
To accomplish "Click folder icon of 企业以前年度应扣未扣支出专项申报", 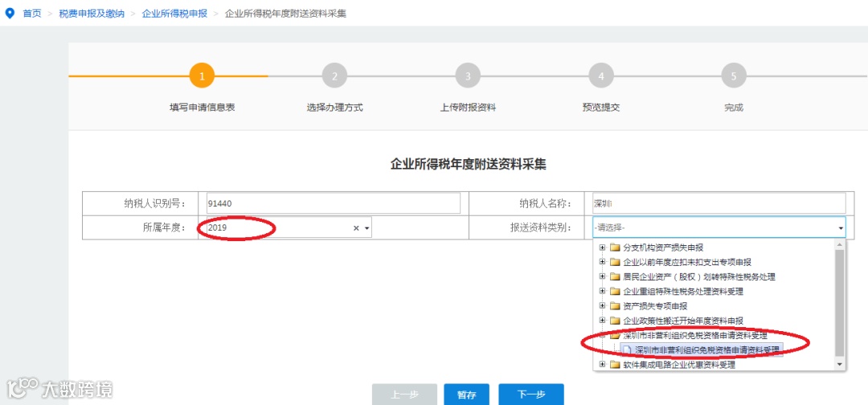I will [615, 262].
